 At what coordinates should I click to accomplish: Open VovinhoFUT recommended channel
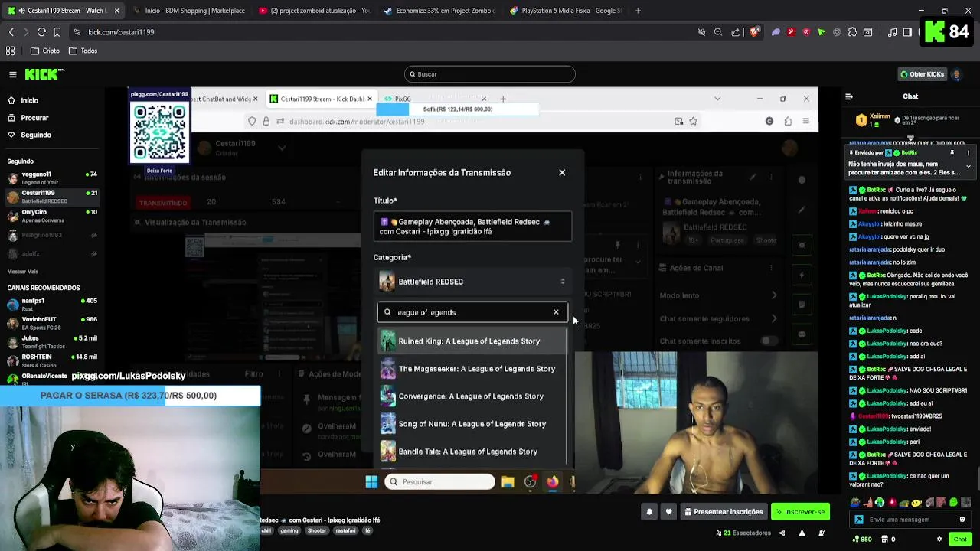[52, 322]
